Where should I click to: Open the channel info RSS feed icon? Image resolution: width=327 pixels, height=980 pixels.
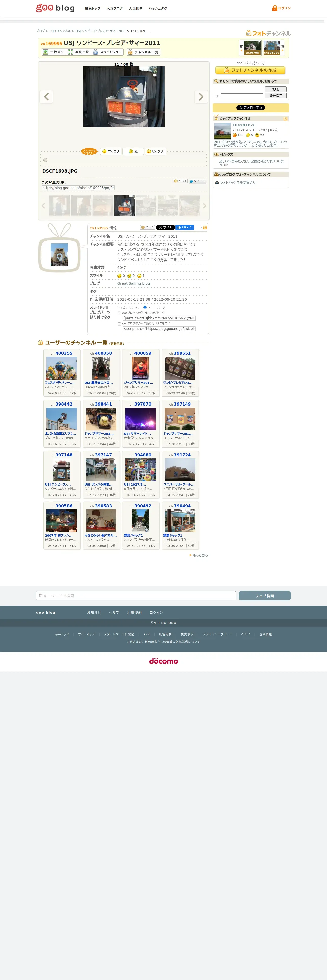pos(205,227)
